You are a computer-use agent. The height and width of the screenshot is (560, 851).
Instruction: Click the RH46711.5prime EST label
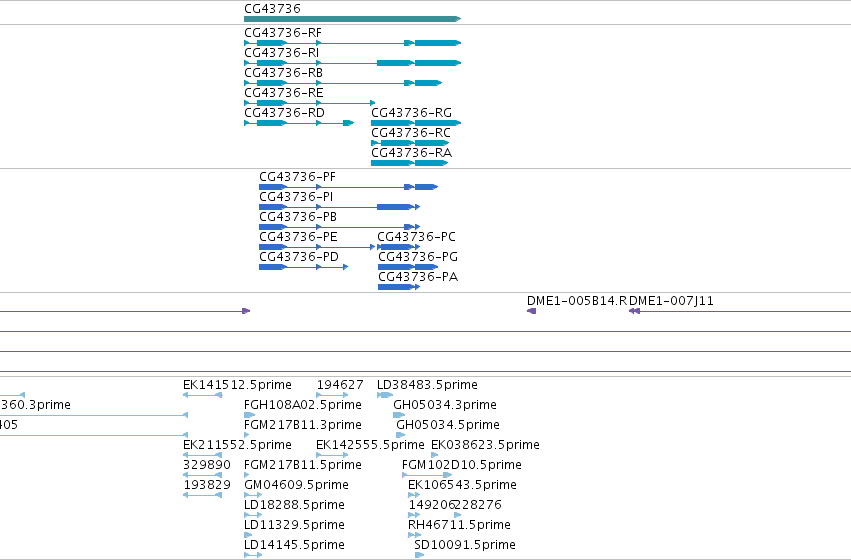[x=459, y=526]
